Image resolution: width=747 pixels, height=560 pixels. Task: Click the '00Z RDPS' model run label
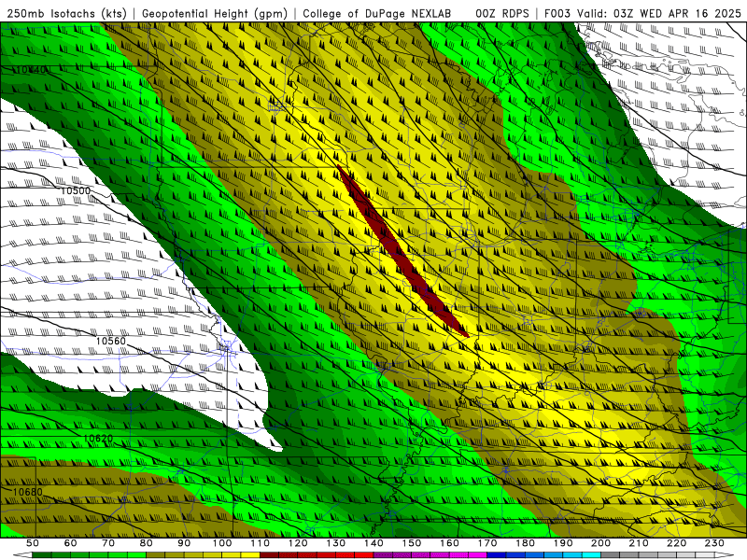[502, 14]
